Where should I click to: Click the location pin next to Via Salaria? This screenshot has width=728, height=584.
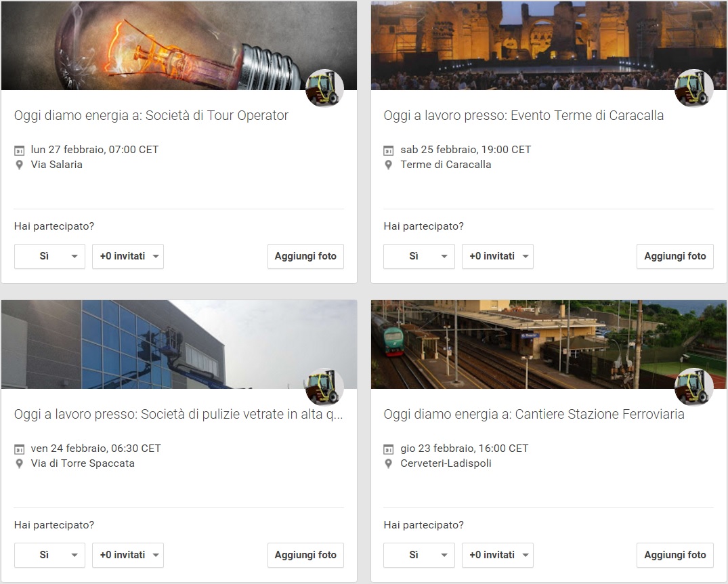19,165
